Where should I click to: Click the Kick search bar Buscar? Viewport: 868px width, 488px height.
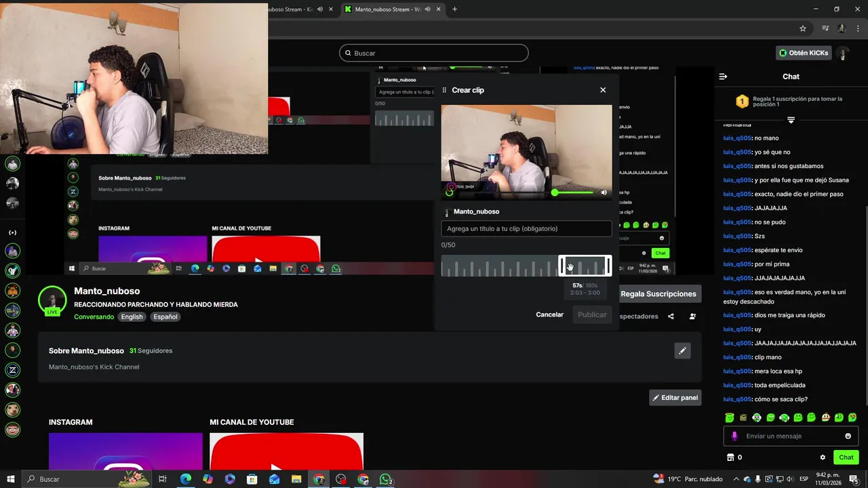click(x=434, y=53)
